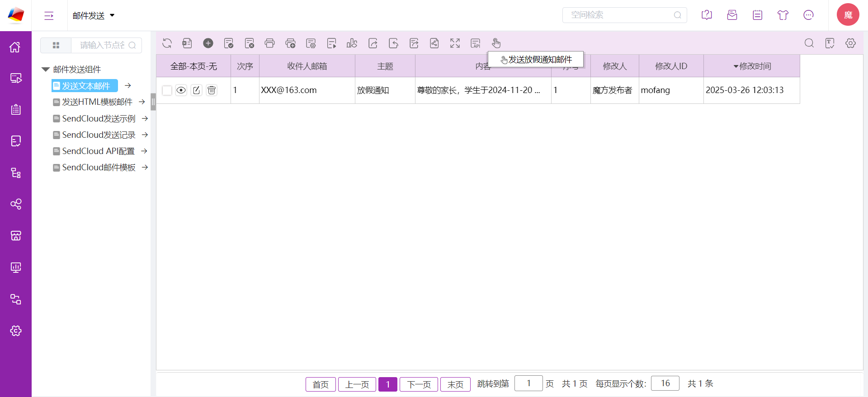
Task: View the row with the eye icon
Action: pyautogui.click(x=181, y=90)
